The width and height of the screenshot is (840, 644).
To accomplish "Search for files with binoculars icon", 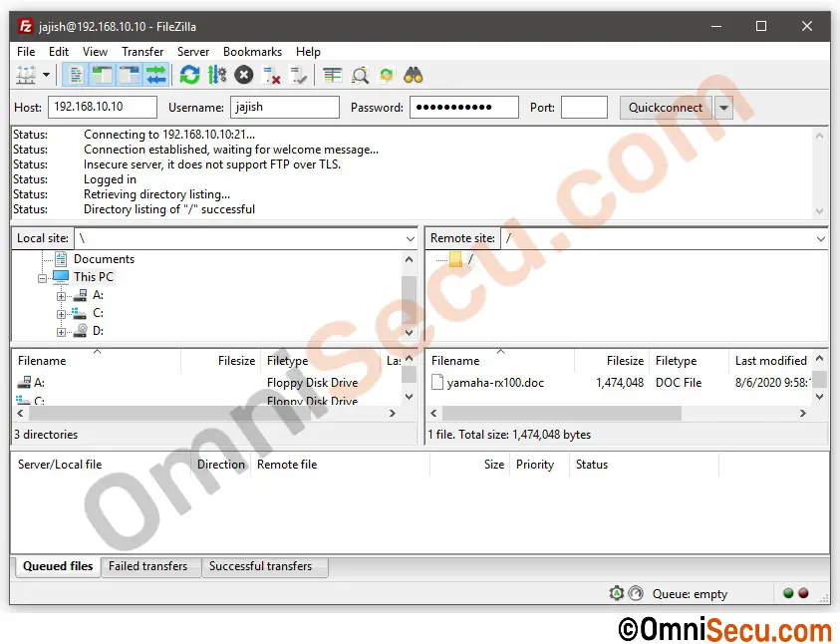I will [x=414, y=75].
